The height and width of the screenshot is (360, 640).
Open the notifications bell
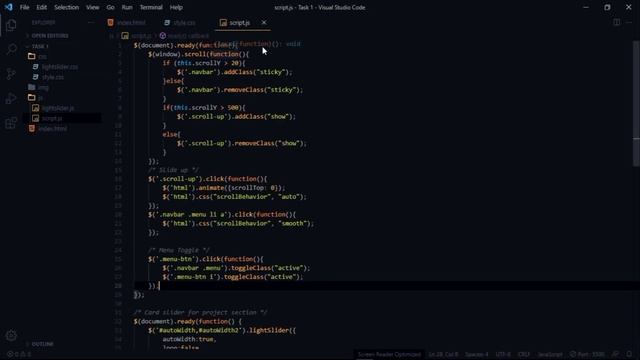coord(629,354)
